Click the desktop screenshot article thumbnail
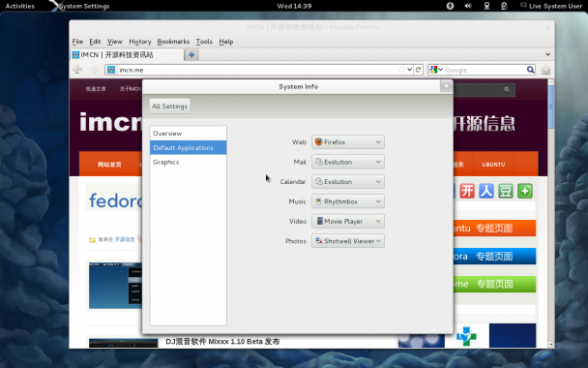The width and height of the screenshot is (588, 368). (x=115, y=286)
